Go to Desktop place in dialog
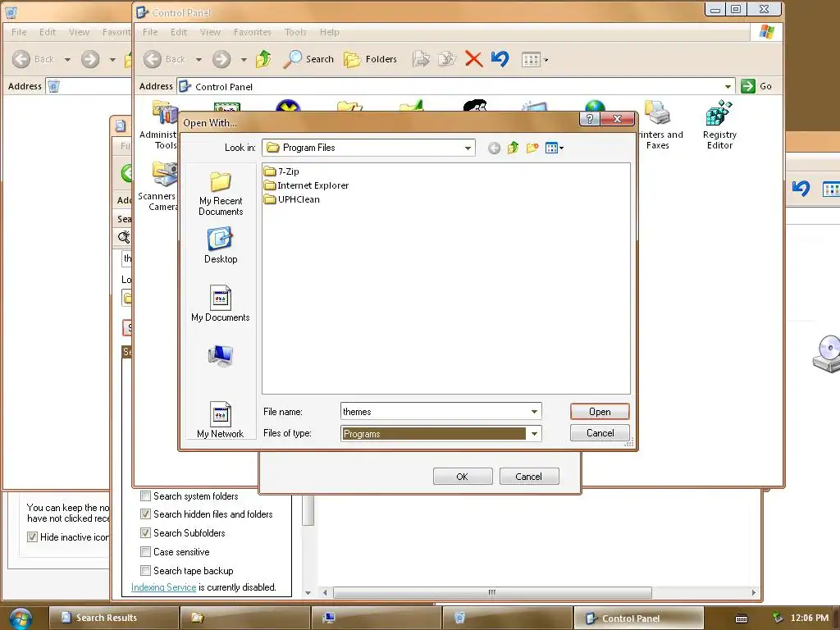Viewport: 840px width, 630px height. point(221,245)
